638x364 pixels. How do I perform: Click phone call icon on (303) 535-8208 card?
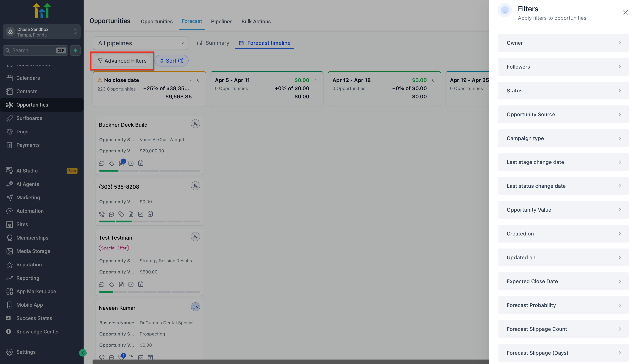(102, 214)
